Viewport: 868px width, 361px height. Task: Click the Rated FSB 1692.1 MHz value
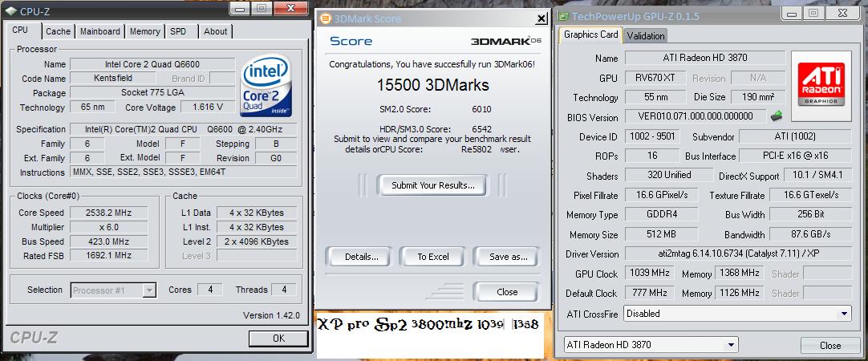[x=108, y=256]
